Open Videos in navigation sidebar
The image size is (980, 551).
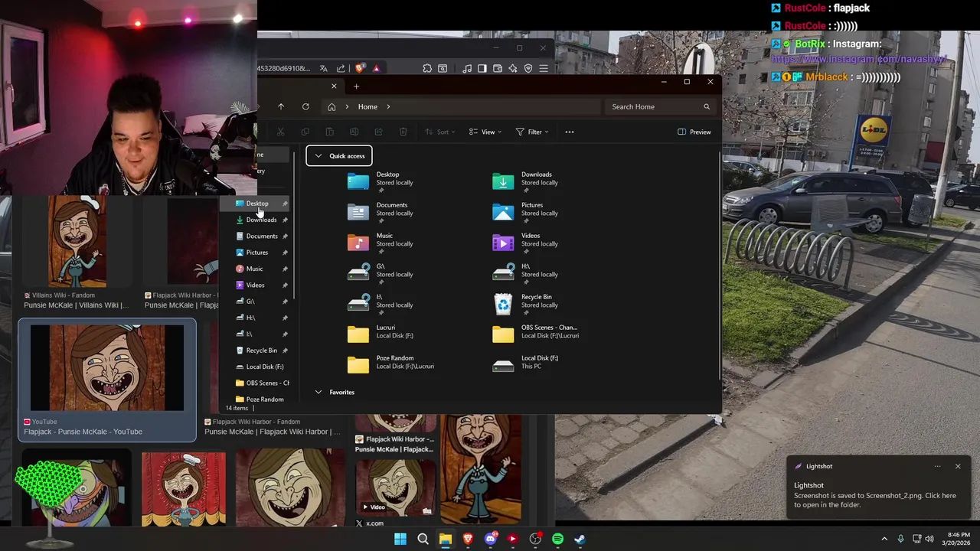point(256,285)
